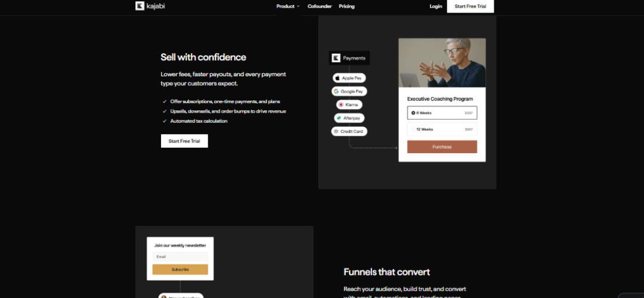
Task: Click the Kajabi Payments logo icon
Action: pyautogui.click(x=336, y=58)
